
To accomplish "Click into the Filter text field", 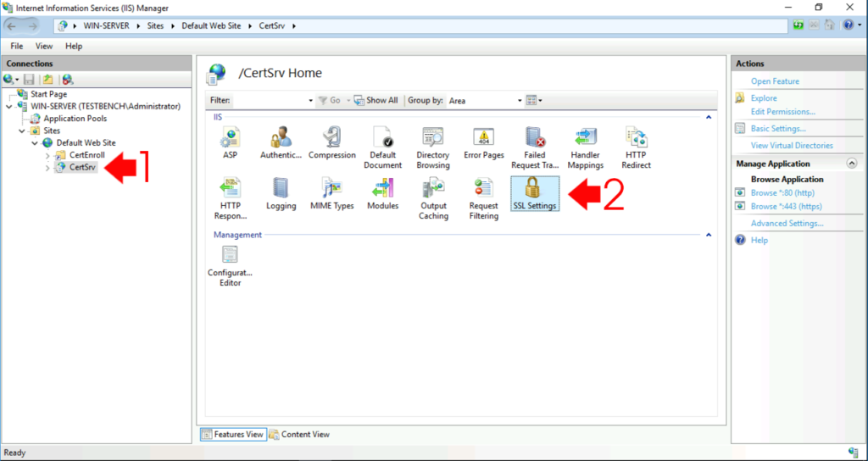I will click(270, 101).
